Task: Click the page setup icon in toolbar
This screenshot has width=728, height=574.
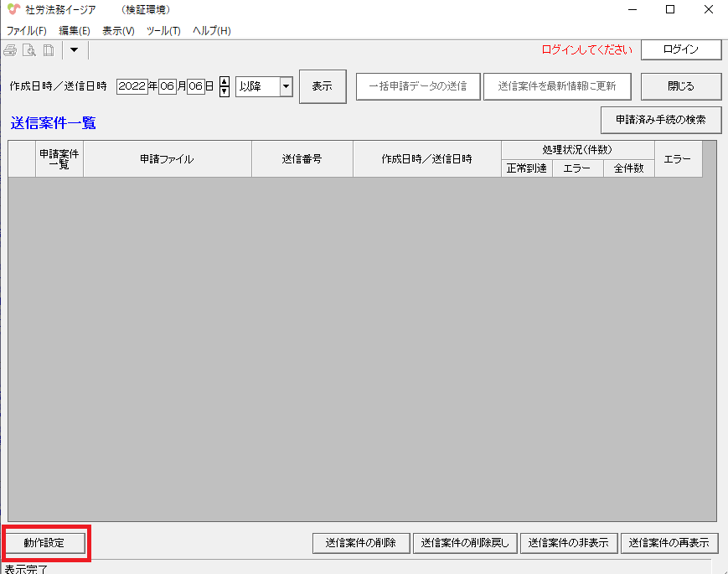Action: [49, 50]
